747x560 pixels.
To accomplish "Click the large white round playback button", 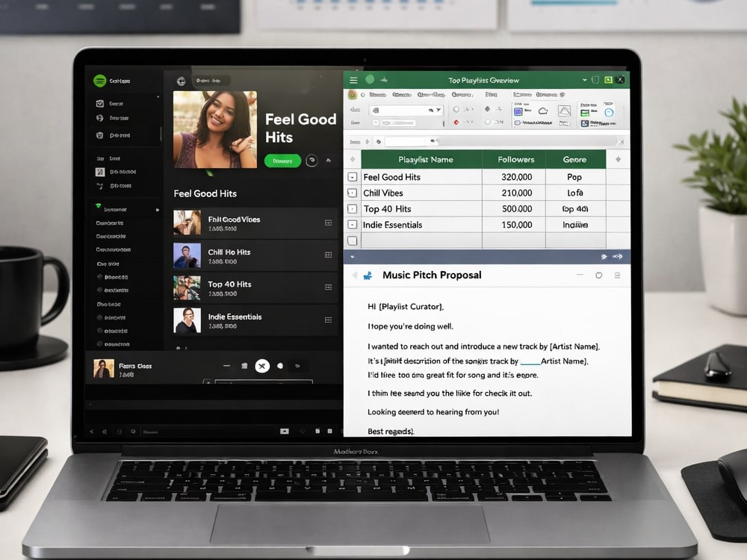I will pos(262,366).
